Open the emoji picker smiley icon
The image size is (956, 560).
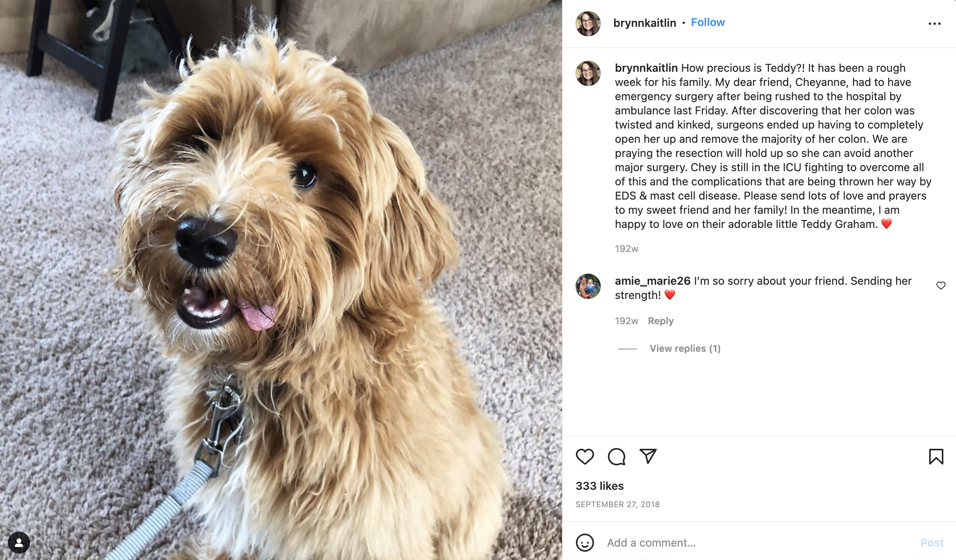tap(585, 543)
